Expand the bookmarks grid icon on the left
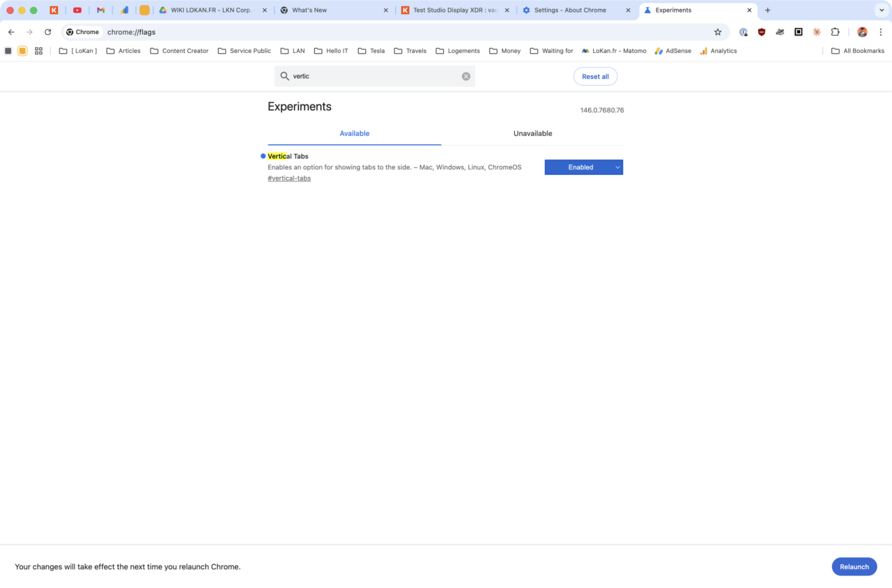Screen dimensions: 892x588 (38, 50)
